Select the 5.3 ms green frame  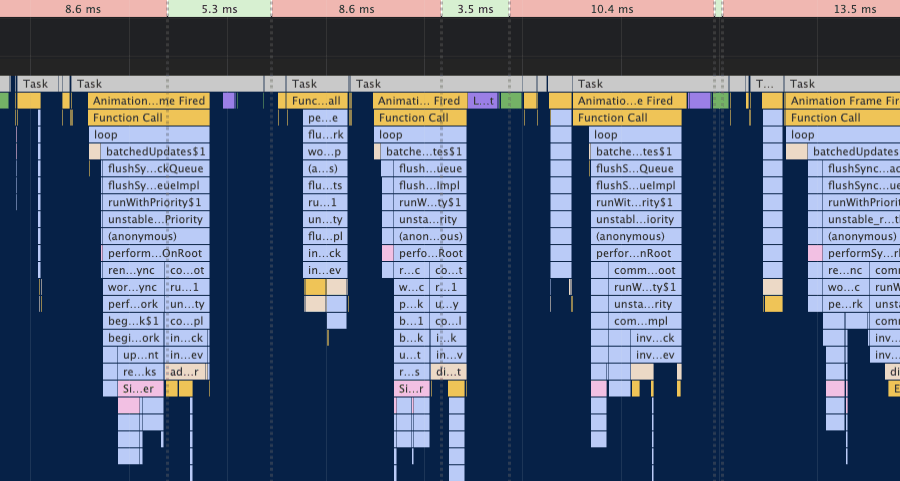point(219,9)
